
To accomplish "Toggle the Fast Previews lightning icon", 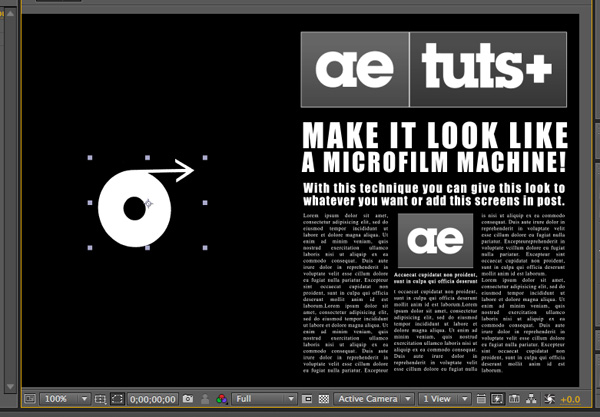I will point(497,399).
